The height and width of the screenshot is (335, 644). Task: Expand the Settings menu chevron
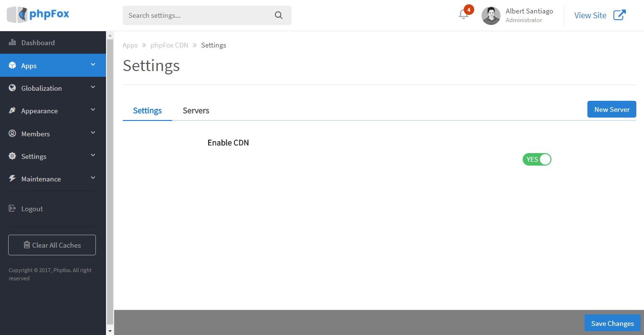(93, 155)
